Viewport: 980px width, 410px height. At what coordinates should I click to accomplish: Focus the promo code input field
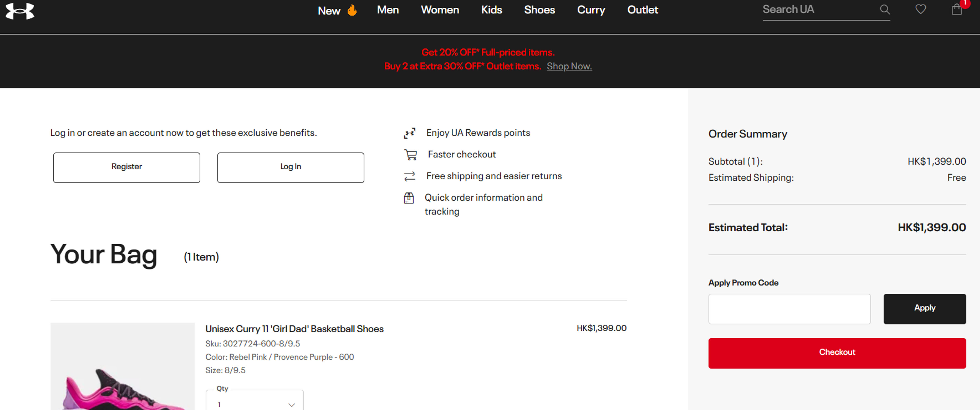tap(789, 308)
